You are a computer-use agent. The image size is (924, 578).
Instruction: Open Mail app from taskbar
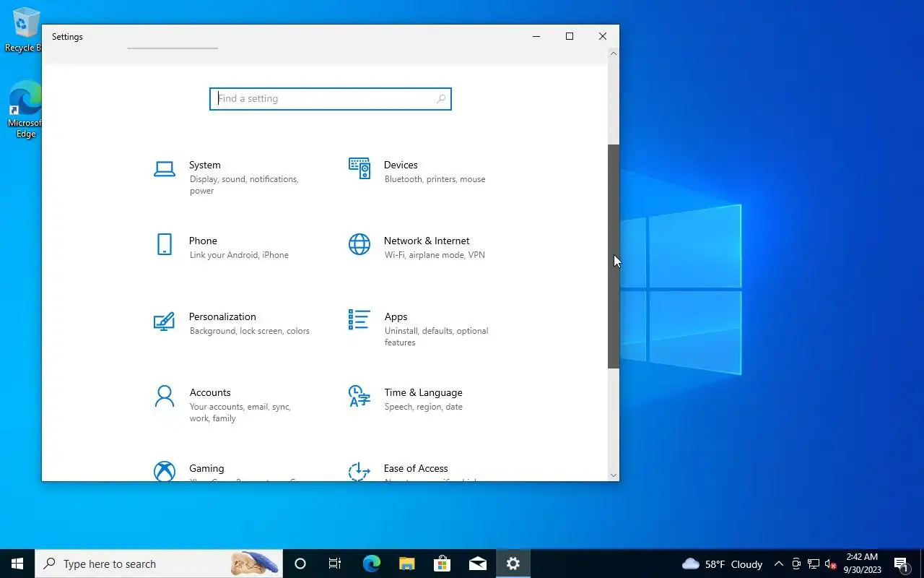click(477, 564)
